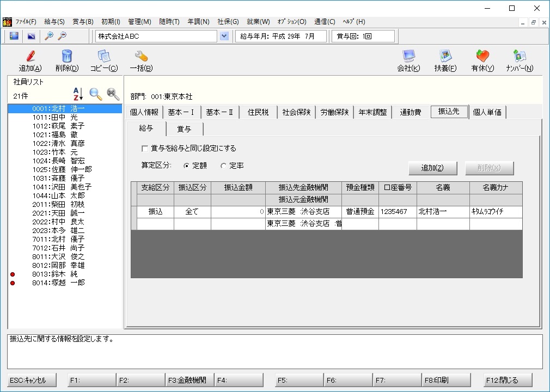Screen dimensions: 550x392
Task: Click the F12:閉じる button
Action: point(508,380)
